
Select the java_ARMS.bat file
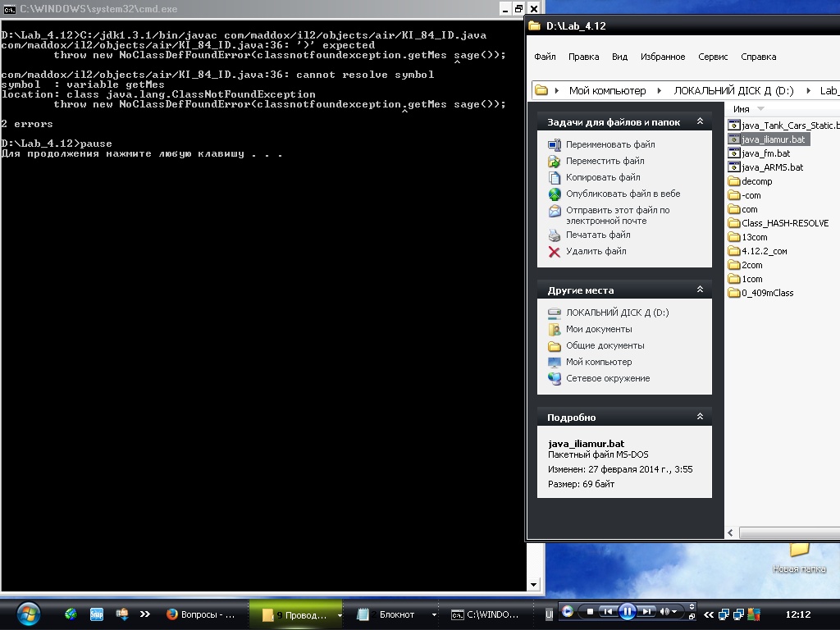(x=766, y=167)
